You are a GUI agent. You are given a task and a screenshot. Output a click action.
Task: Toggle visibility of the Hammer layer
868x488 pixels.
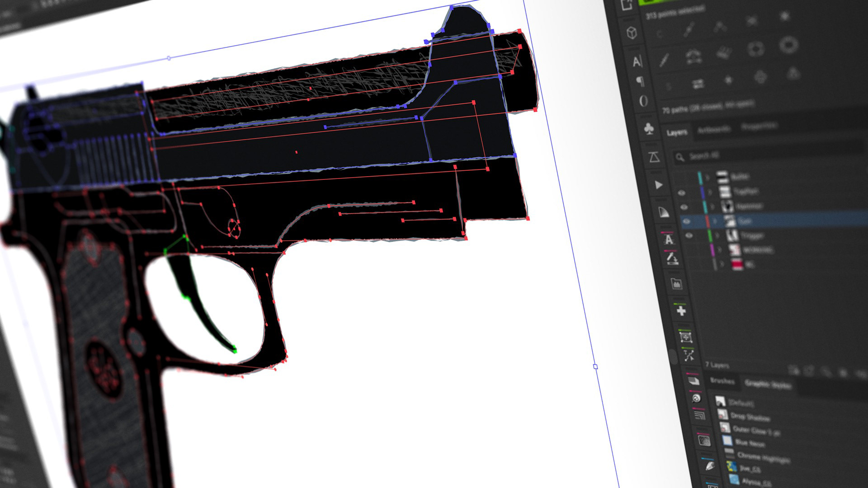pyautogui.click(x=684, y=207)
